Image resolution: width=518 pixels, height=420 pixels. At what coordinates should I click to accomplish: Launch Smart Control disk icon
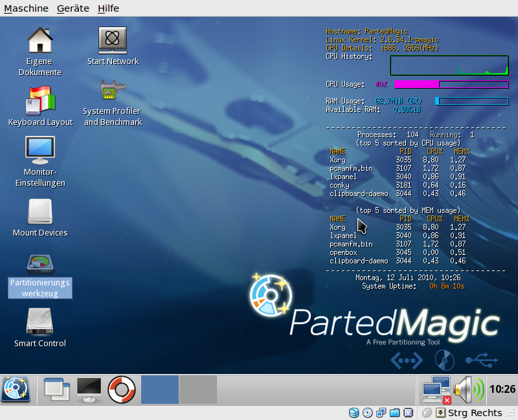tap(40, 322)
